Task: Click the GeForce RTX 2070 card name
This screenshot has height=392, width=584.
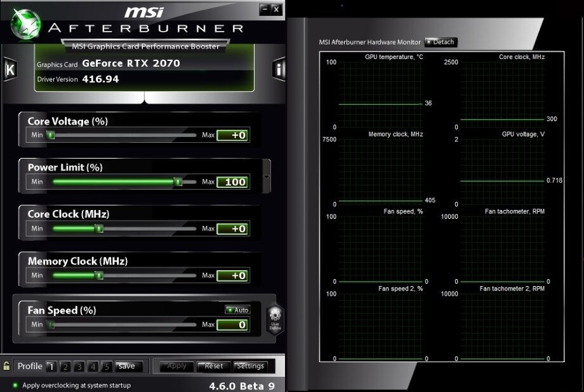Action: (131, 63)
